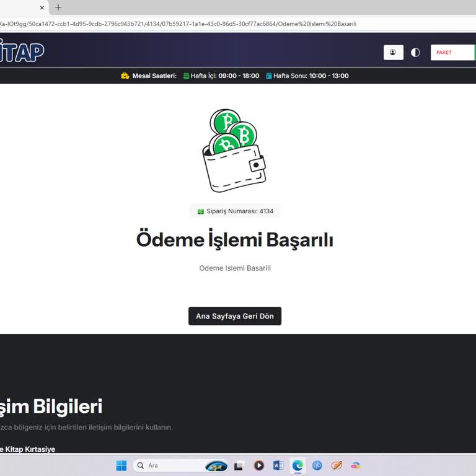Open the Windows Start menu
Viewport: 476px width, 476px height.
coord(121,465)
